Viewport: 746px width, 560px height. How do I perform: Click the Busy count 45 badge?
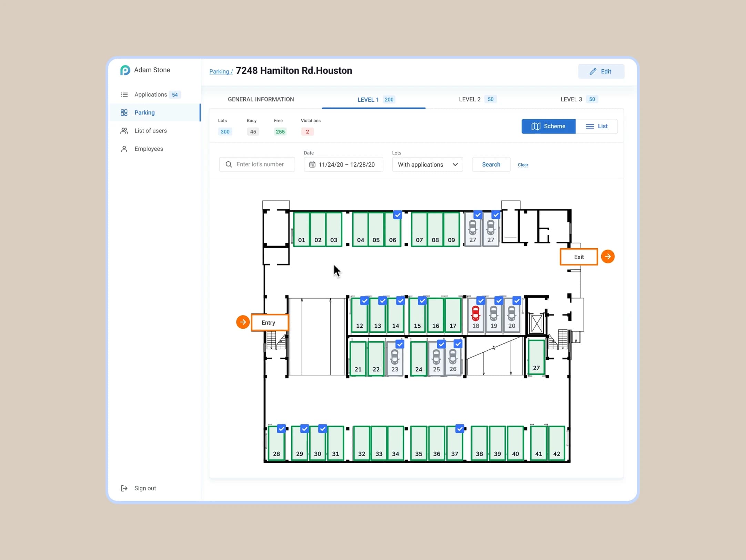point(253,132)
